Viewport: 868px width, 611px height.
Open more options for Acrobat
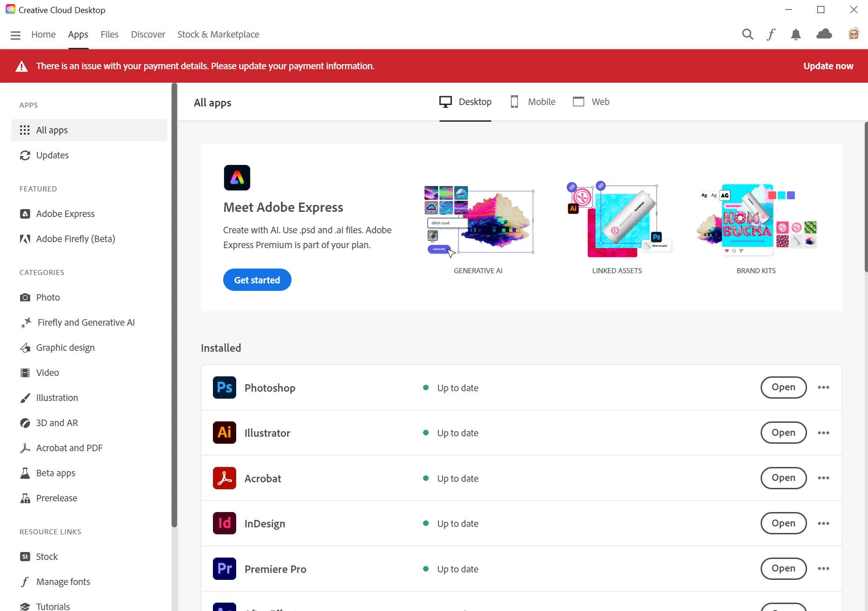tap(823, 478)
